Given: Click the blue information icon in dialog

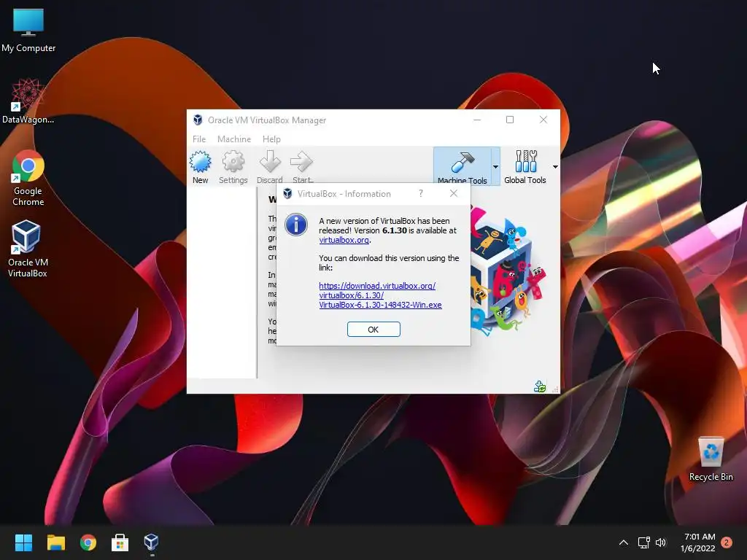Looking at the screenshot, I should (296, 225).
